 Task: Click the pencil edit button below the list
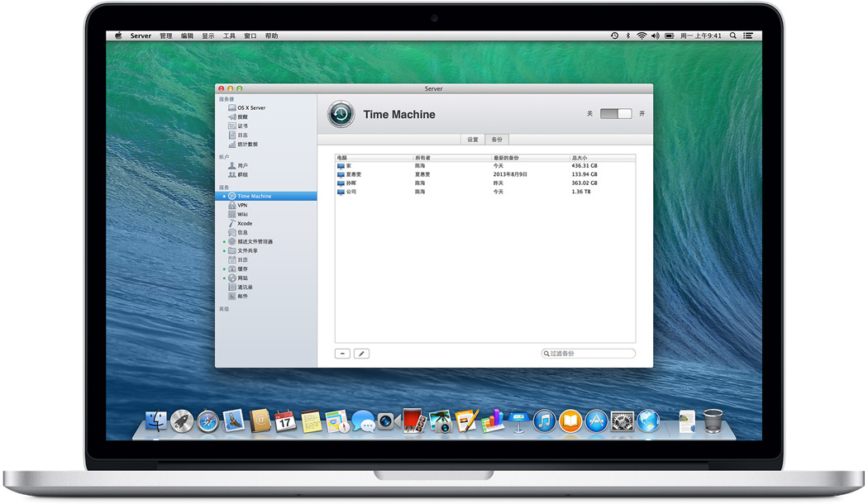[361, 354]
